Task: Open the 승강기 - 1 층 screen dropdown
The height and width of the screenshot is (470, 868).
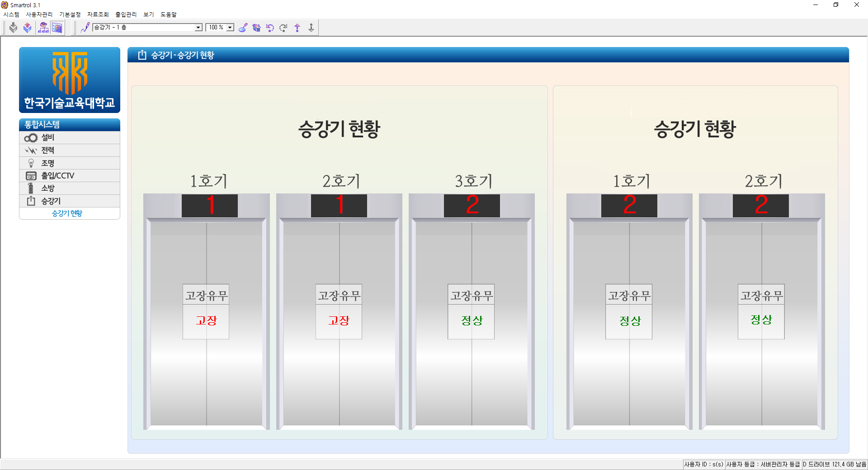Action: point(198,28)
